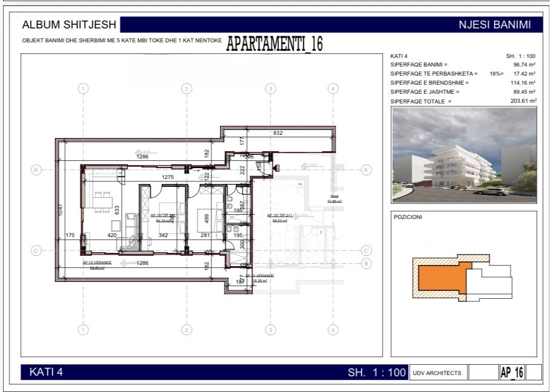The width and height of the screenshot is (550, 392).
Task: Click the AP.15 VERANDE label
Action: click(260, 275)
